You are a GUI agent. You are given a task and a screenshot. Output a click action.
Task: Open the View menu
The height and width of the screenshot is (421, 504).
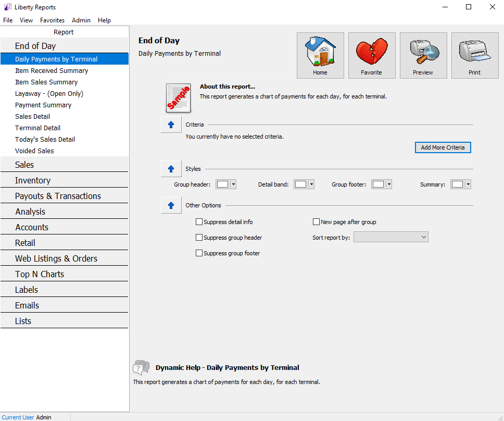26,20
